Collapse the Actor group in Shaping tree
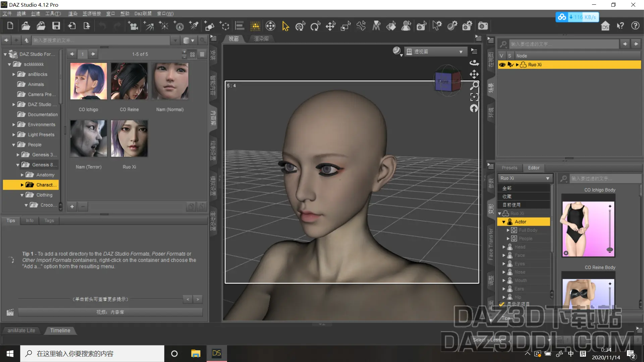 [x=504, y=222]
